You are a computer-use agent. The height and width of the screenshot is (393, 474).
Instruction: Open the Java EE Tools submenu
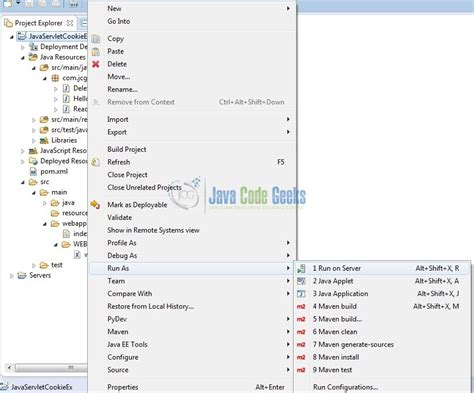[x=192, y=344]
